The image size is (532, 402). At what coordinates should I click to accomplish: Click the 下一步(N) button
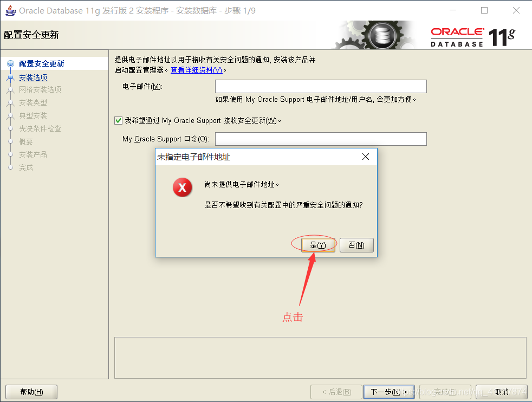pyautogui.click(x=389, y=392)
